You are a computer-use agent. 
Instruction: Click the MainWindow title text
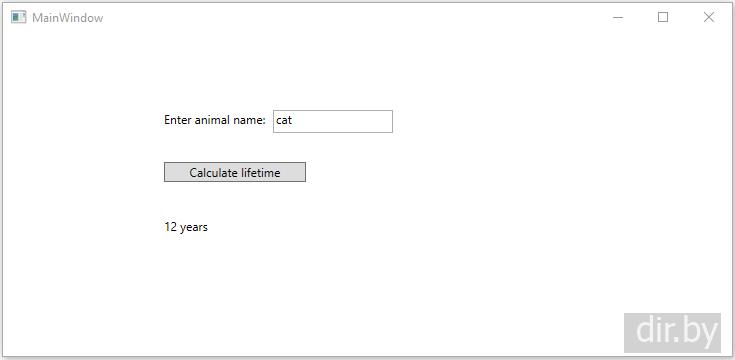pyautogui.click(x=68, y=18)
